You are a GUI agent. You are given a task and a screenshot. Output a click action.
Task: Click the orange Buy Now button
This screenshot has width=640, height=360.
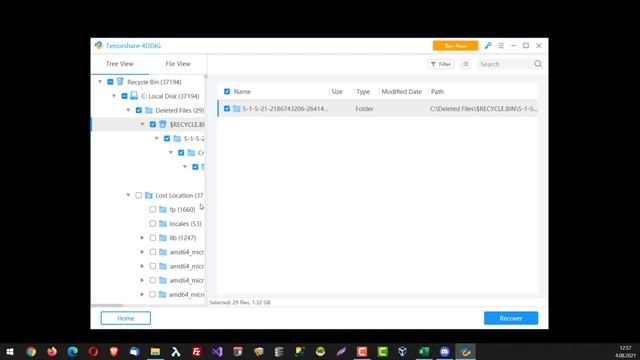(455, 46)
